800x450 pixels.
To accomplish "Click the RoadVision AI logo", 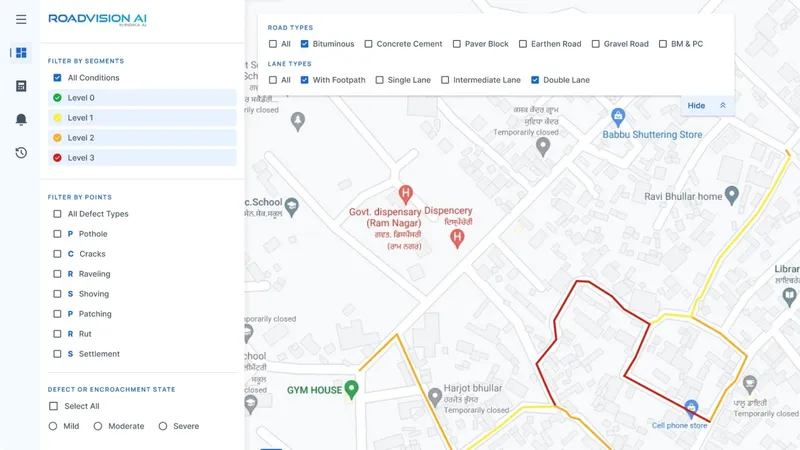I will tap(97, 19).
